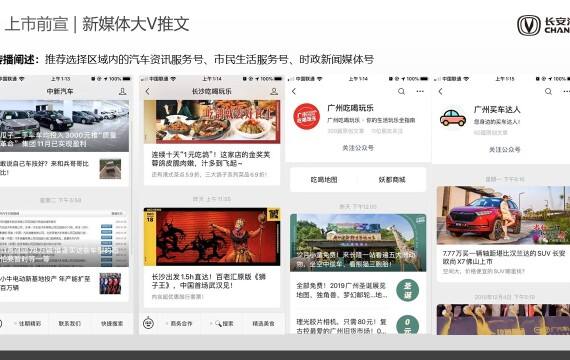
Task: Go back from 广州买车达人 page
Action: point(441,91)
